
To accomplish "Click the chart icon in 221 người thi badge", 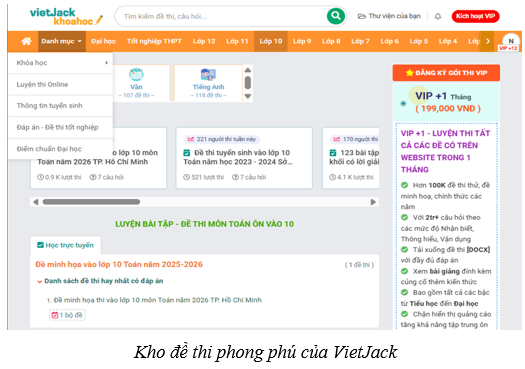I will pyautogui.click(x=191, y=139).
